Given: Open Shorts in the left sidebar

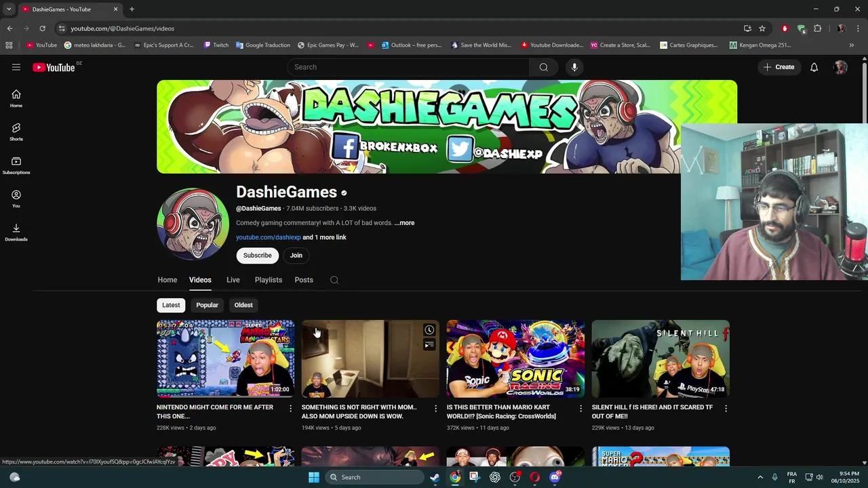Looking at the screenshot, I should [x=16, y=131].
